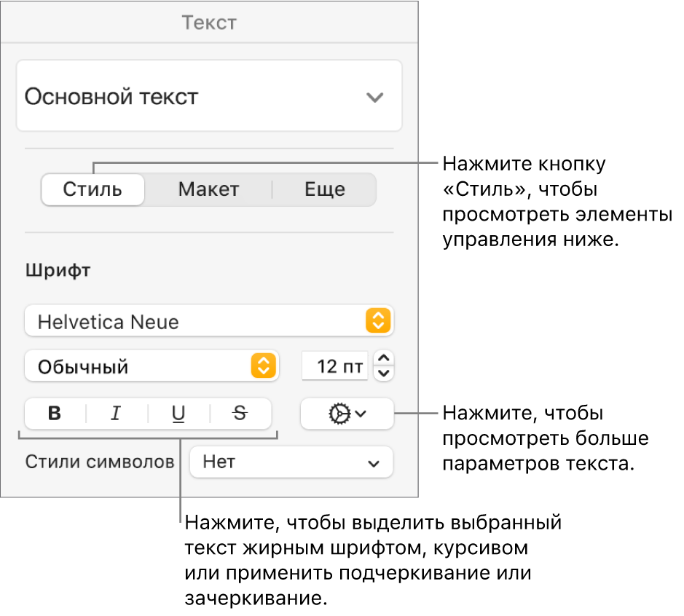Underline selected text with the U button
This screenshot has height=616, width=684.
coord(178,414)
